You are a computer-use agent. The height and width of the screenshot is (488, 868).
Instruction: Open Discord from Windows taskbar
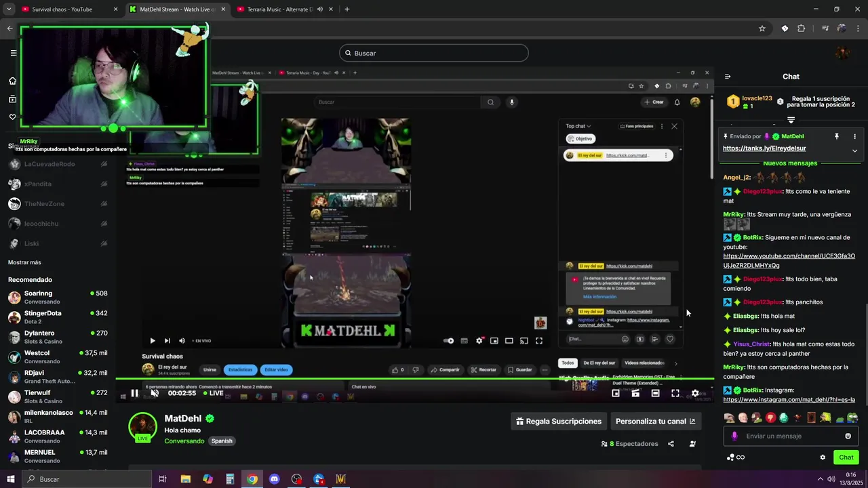click(x=274, y=479)
